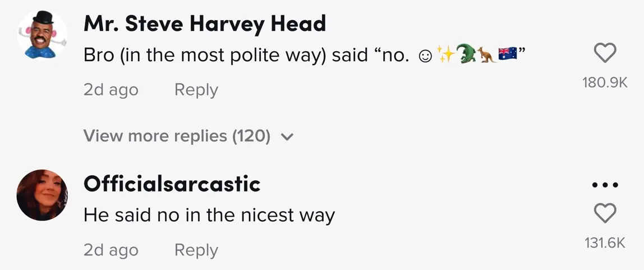Click the kangaroo emoji in the comment
Viewport: 644px width, 270px height.
[486, 55]
